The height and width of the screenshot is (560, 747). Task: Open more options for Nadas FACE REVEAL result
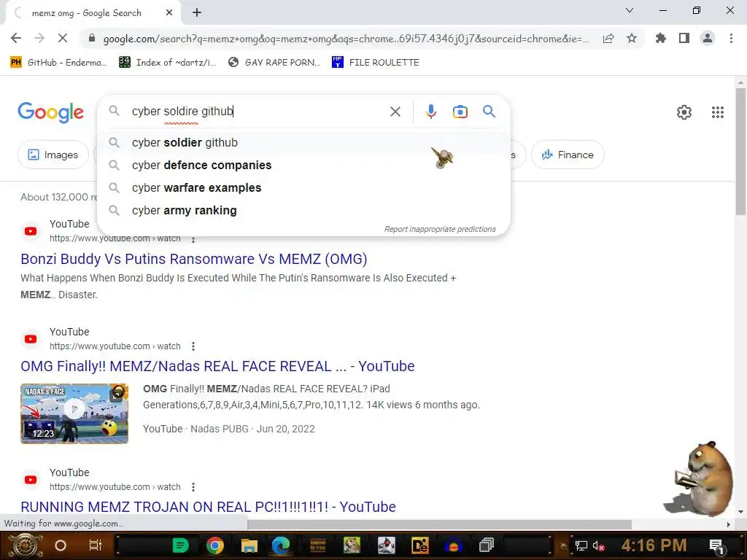tap(193, 346)
